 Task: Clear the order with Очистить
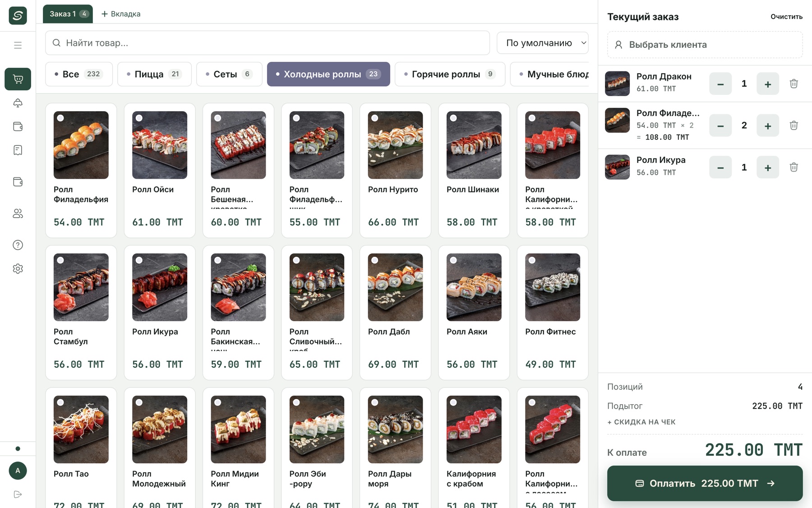[786, 17]
